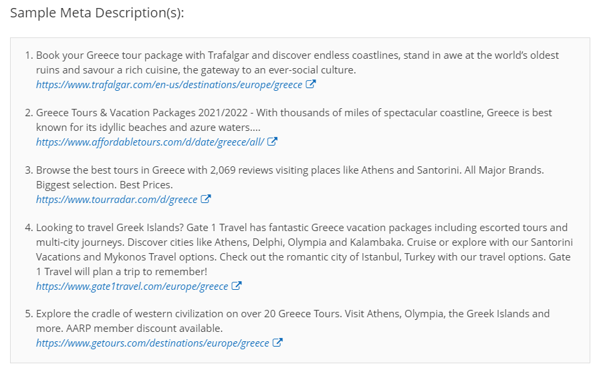Open external link icon next to getours.com URL
Screen dimensions: 601x382
[278, 343]
